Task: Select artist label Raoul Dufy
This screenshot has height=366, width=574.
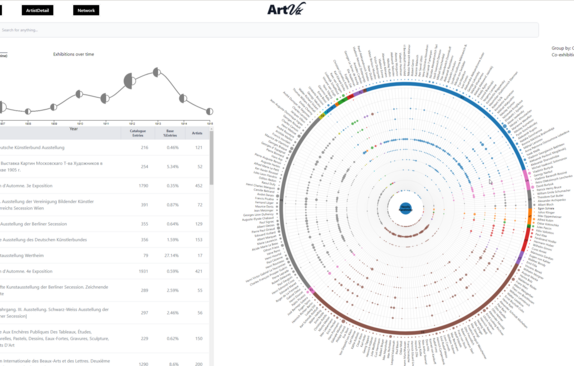Action: [269, 183]
